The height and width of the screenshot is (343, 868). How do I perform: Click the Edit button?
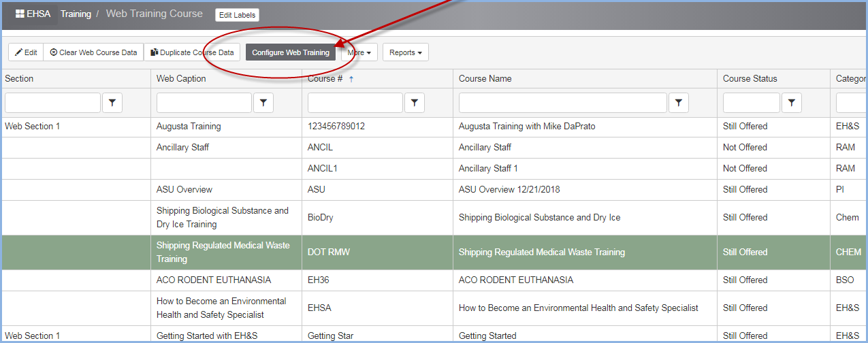point(26,52)
